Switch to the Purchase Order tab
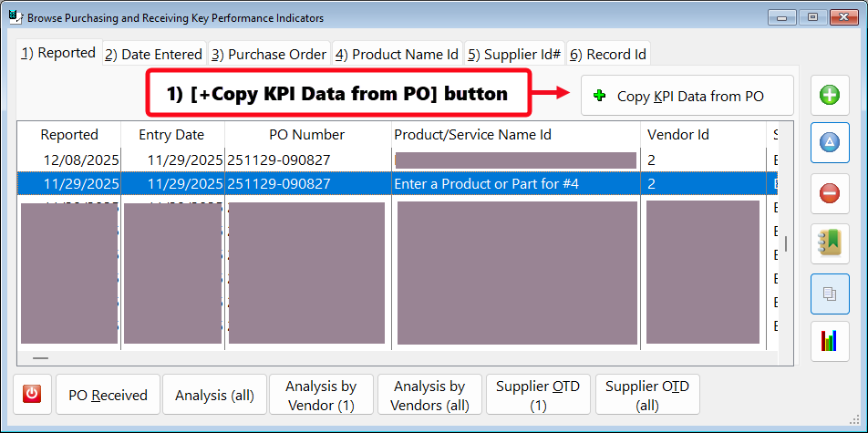This screenshot has width=868, height=433. pyautogui.click(x=268, y=55)
